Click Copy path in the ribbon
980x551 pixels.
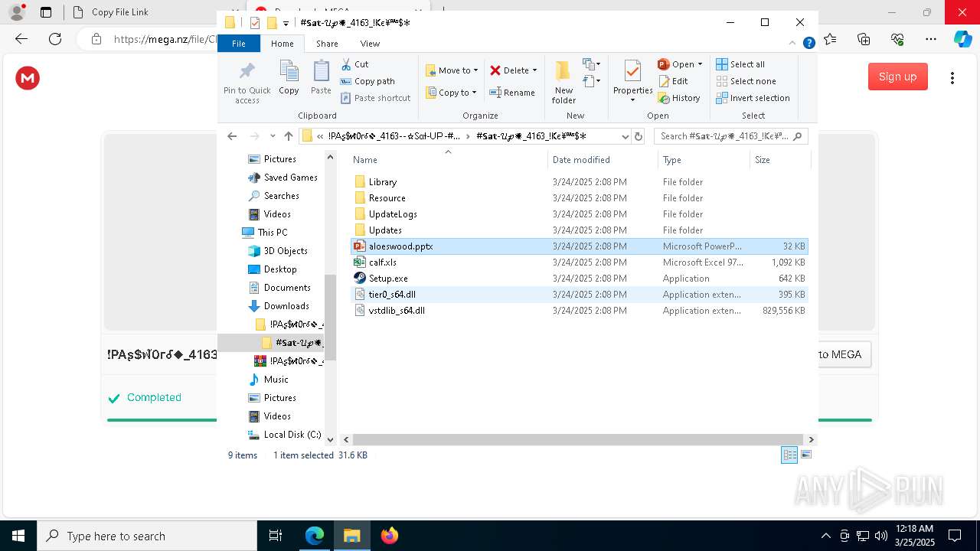pos(367,81)
